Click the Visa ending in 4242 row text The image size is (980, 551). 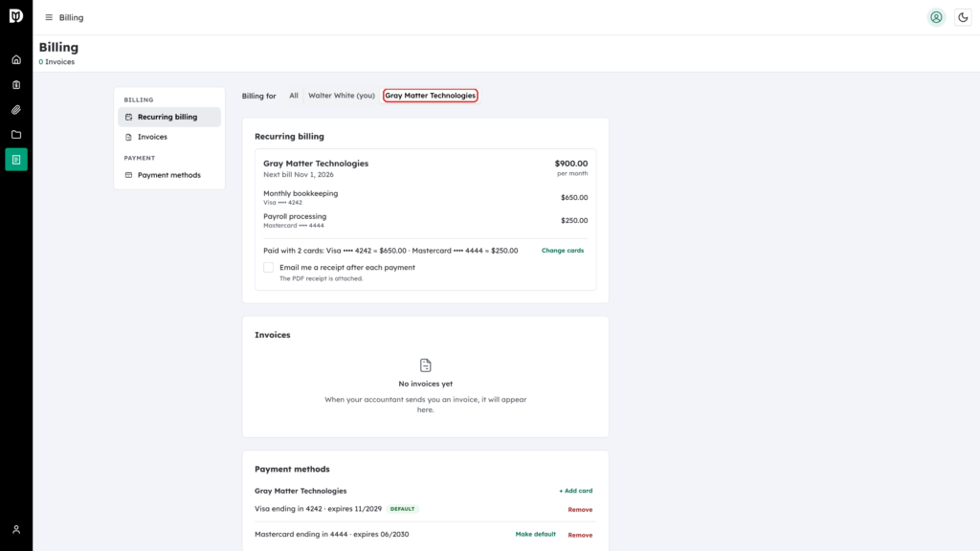pos(318,509)
